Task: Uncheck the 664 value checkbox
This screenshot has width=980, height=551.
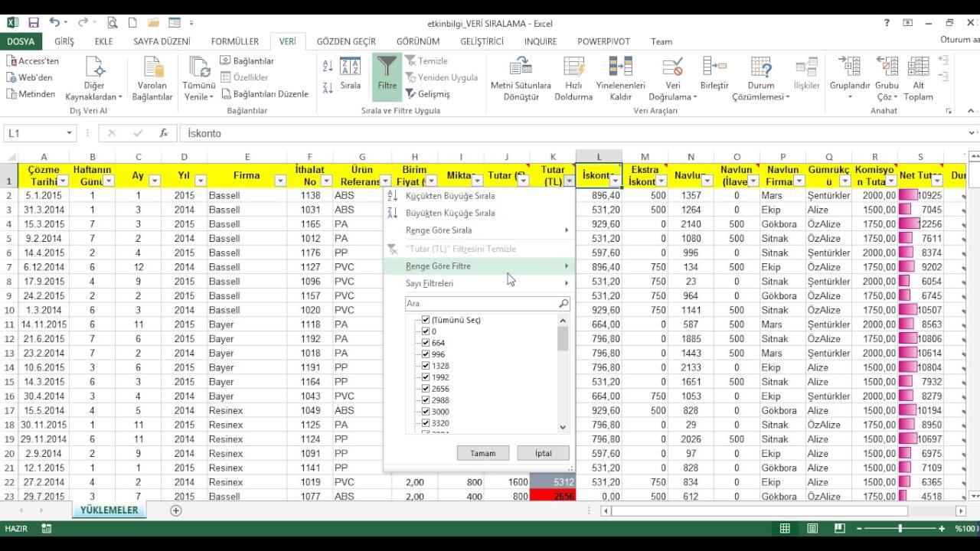Action: (426, 343)
